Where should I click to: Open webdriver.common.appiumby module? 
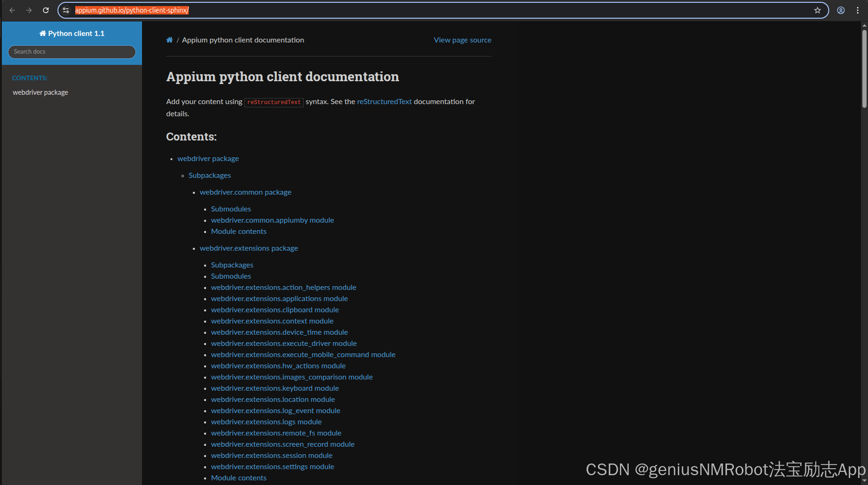(x=272, y=220)
